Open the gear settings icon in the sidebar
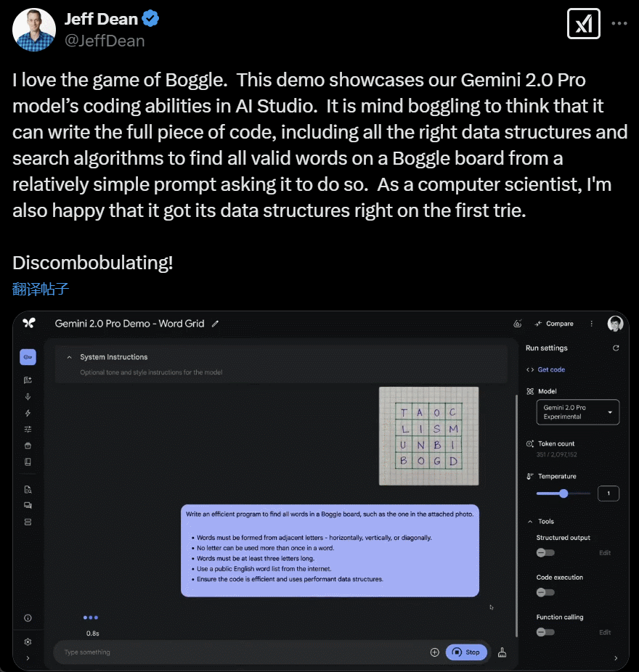Viewport: 639px width, 672px height. click(x=28, y=642)
